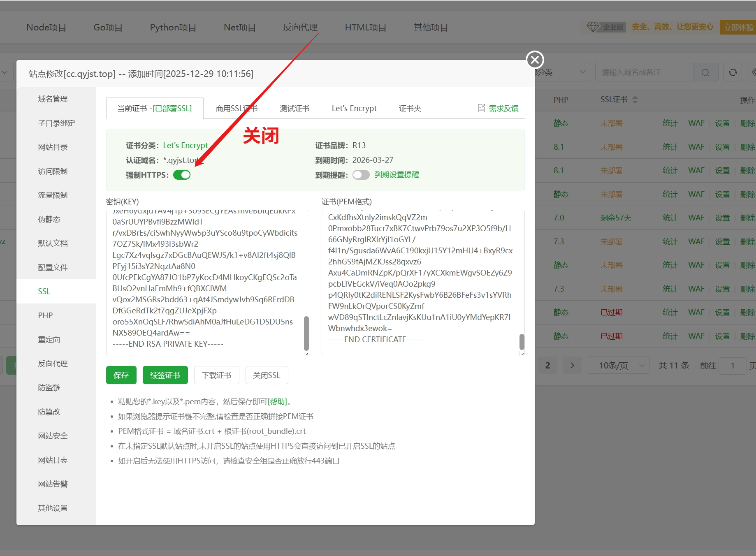
Task: Switch to the Let's Encrypt tab
Action: 354,108
